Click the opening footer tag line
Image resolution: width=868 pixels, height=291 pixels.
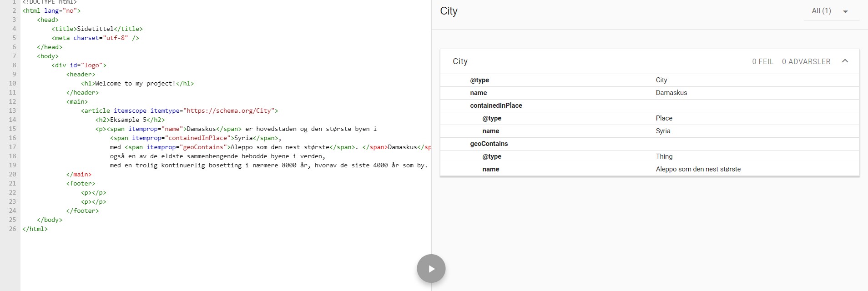(x=81, y=183)
